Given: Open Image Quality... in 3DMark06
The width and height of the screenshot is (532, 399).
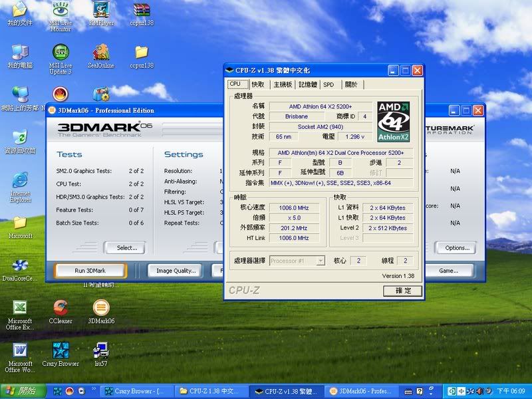Looking at the screenshot, I should point(176,271).
